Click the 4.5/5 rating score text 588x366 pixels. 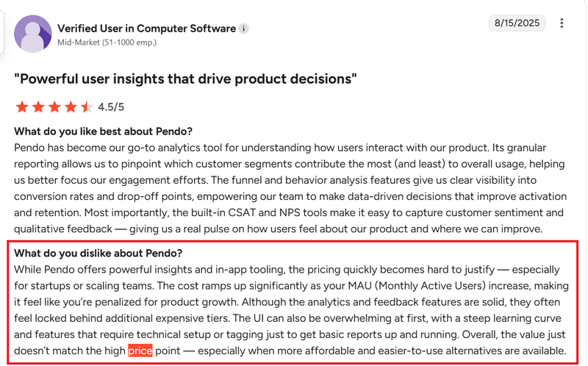click(x=111, y=107)
